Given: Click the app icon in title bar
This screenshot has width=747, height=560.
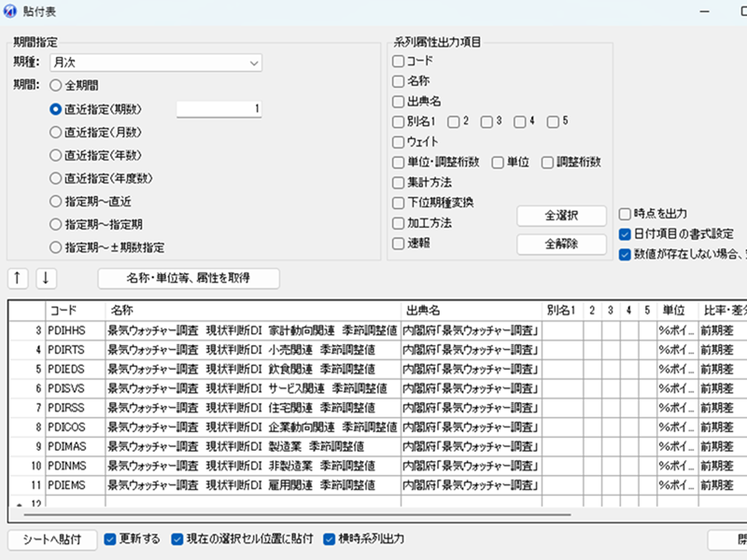Looking at the screenshot, I should click(11, 9).
